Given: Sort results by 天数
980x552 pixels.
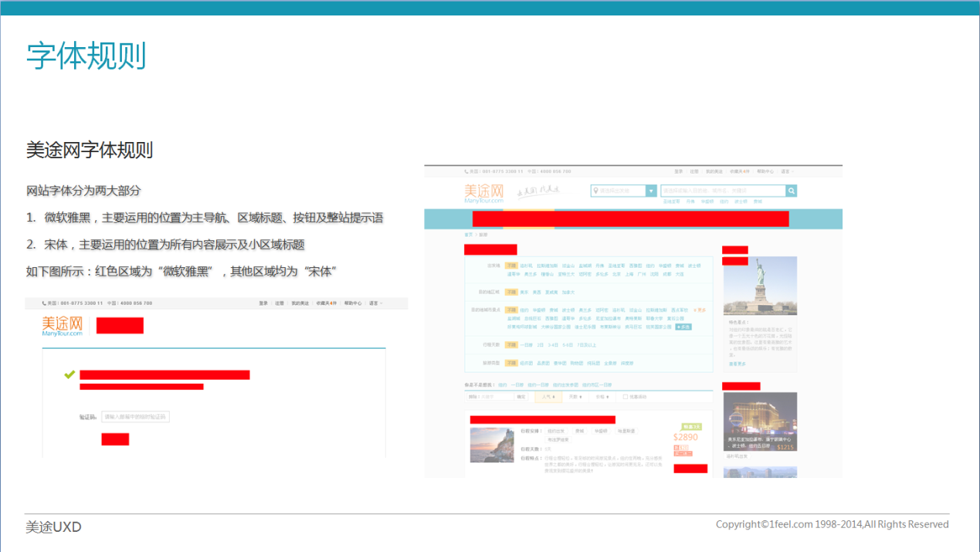Looking at the screenshot, I should 574,397.
